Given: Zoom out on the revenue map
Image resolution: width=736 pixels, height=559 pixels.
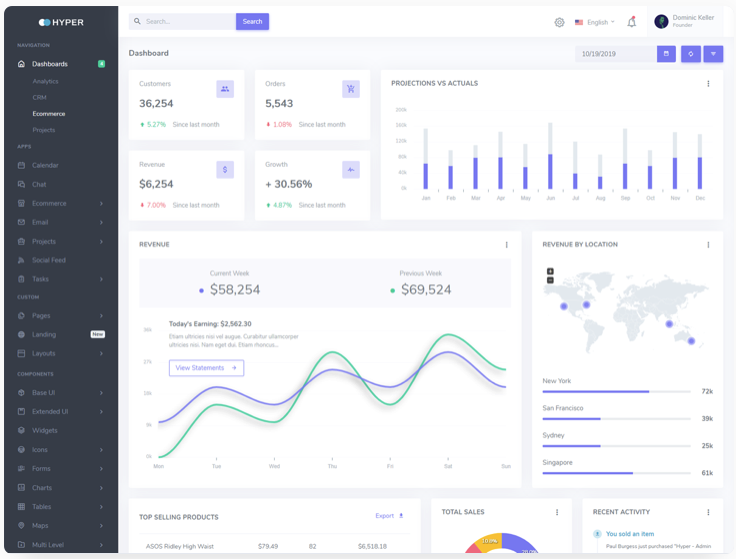Looking at the screenshot, I should pyautogui.click(x=550, y=280).
